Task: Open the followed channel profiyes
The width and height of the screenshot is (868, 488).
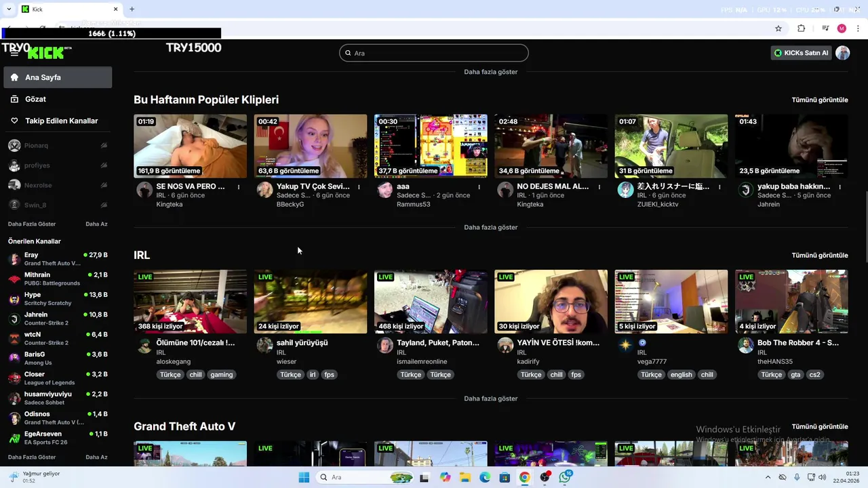Action: tap(58, 165)
